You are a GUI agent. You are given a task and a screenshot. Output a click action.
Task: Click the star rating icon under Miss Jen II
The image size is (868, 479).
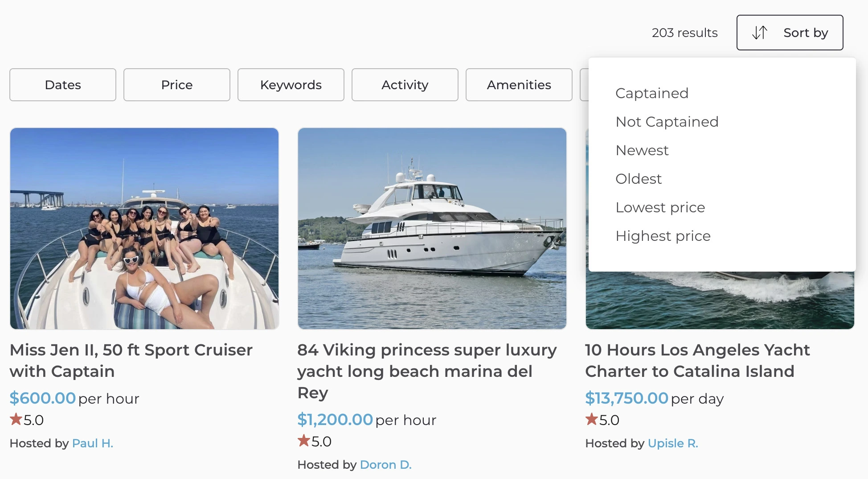16,419
